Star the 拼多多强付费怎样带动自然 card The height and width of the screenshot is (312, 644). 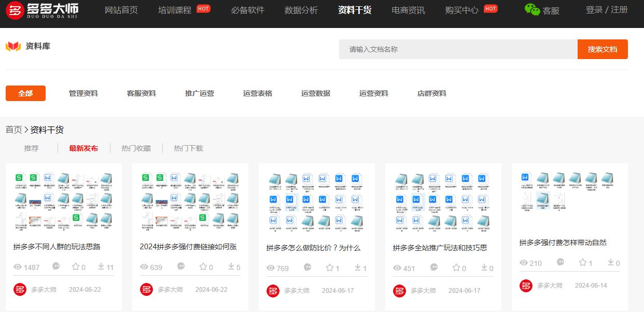click(583, 263)
